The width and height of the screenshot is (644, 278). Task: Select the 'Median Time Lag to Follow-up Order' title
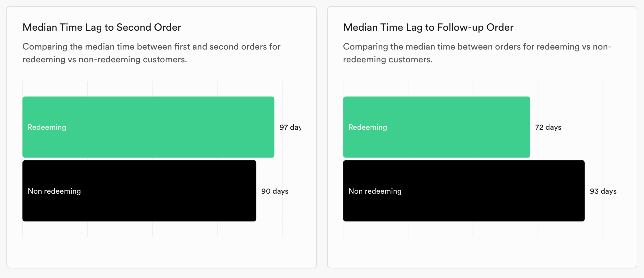[x=428, y=28]
